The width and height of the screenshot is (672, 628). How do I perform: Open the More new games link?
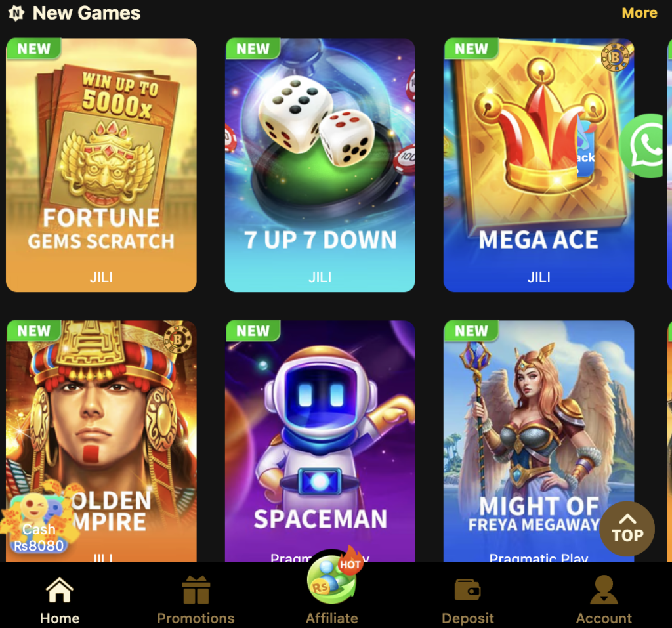[639, 13]
